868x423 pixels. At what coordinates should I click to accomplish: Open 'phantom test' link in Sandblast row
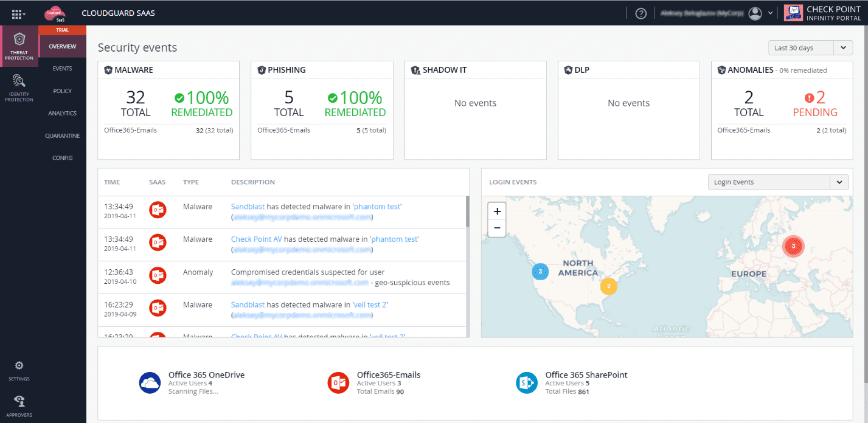click(x=377, y=207)
